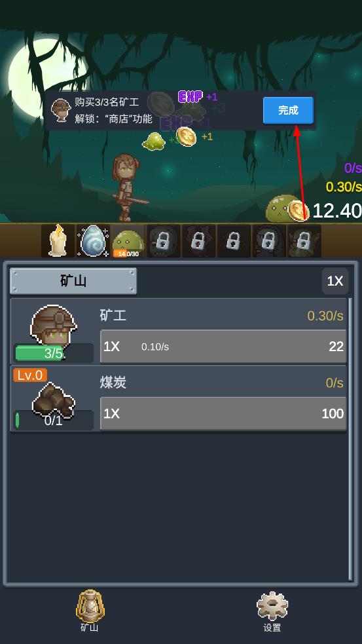Tap the first locked slot icon

pyautogui.click(x=164, y=240)
